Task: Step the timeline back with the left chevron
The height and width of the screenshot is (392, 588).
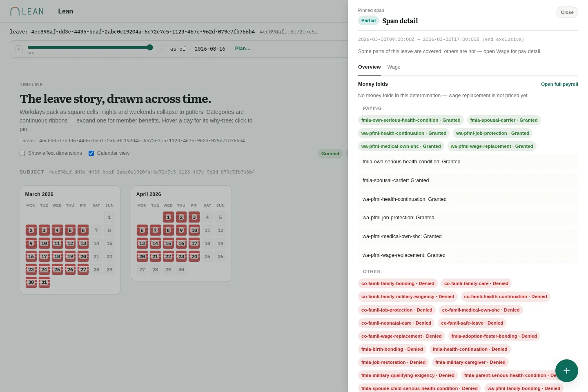Action: pyautogui.click(x=19, y=49)
